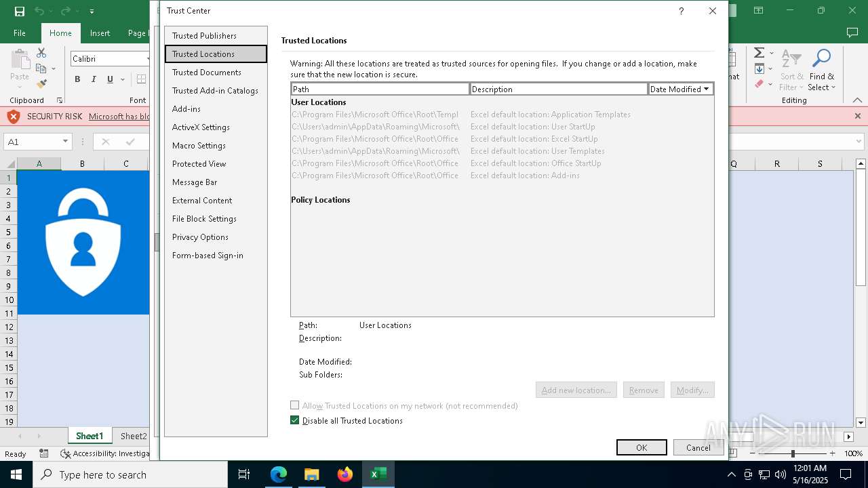Open Privacy Options category
The width and height of the screenshot is (868, 488).
pyautogui.click(x=216, y=237)
